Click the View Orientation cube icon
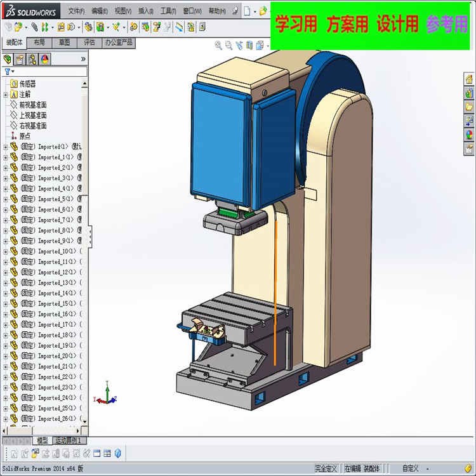Screen dimensions: 476x476 260,46
